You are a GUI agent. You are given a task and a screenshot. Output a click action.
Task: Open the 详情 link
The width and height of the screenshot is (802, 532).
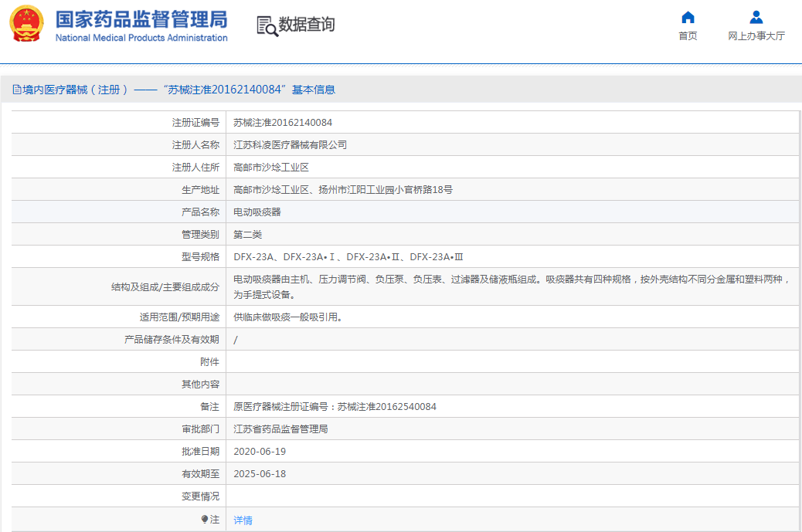243,520
